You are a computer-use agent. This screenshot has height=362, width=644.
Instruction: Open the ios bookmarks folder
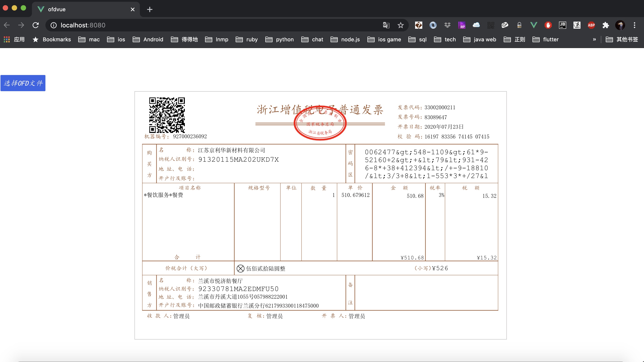(x=116, y=40)
